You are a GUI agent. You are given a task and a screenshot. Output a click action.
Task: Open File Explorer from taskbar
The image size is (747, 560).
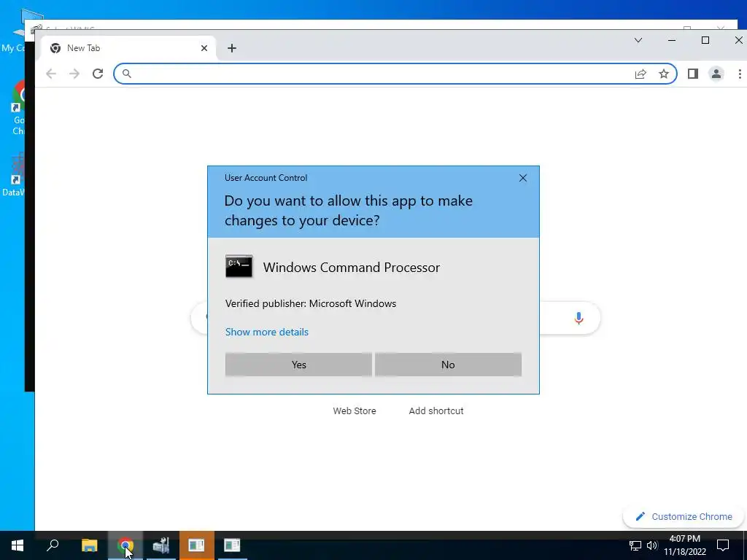(89, 545)
